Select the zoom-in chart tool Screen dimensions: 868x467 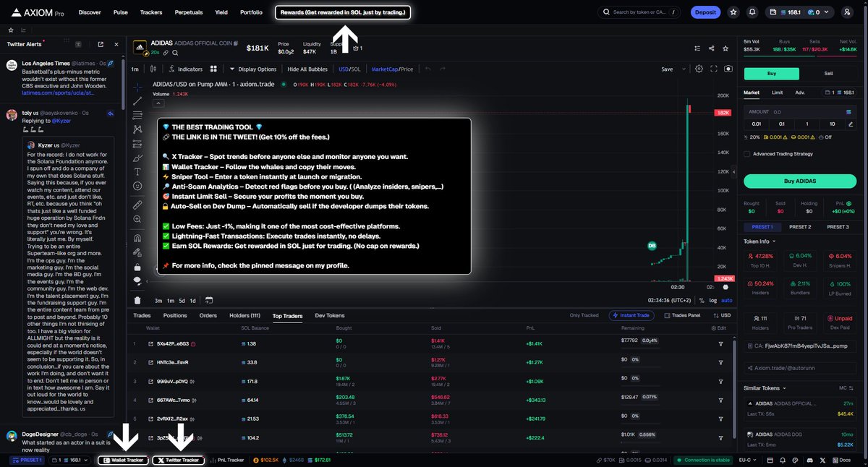137,220
